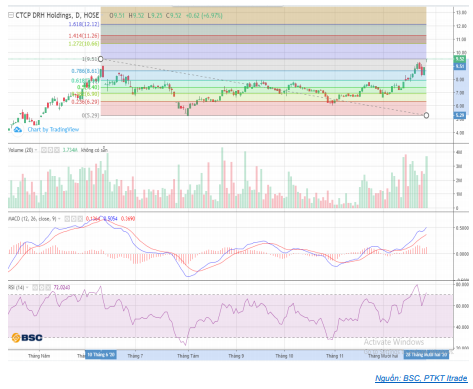
Task: Click the RSI value 72.0243
Action: pyautogui.click(x=62, y=287)
